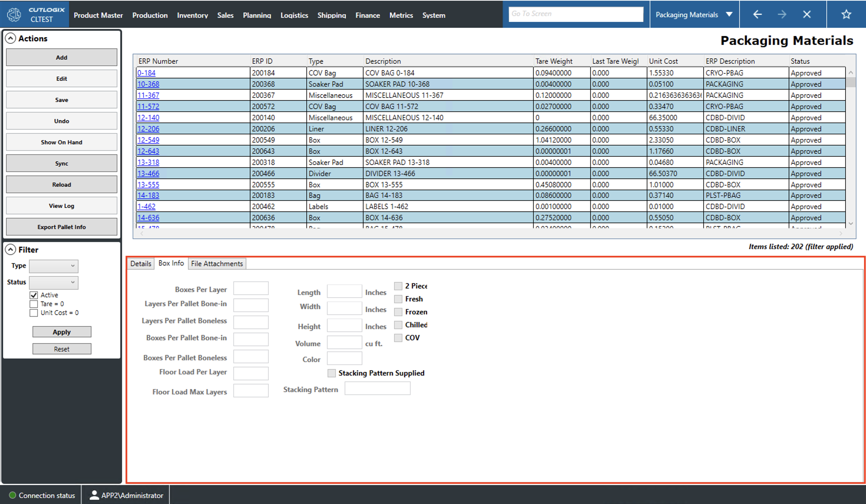Enable the Fresh checkbox
Viewport: 866px width, 504px height.
pyautogui.click(x=398, y=299)
